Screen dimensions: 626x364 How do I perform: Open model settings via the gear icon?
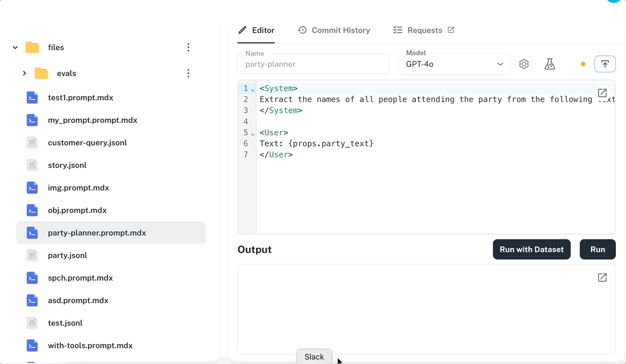(x=524, y=64)
